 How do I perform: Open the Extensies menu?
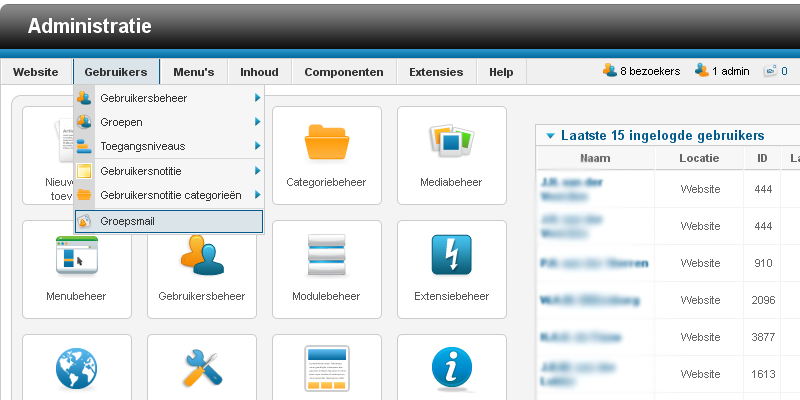tap(436, 72)
